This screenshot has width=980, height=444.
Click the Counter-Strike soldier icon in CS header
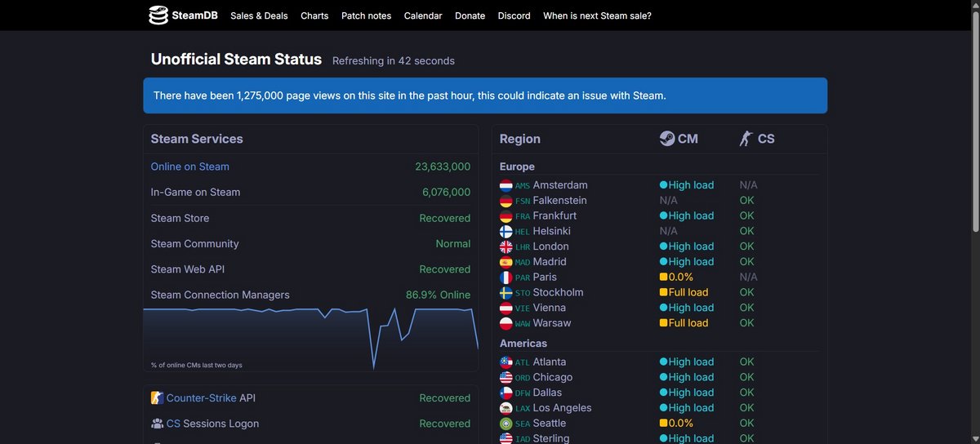745,139
